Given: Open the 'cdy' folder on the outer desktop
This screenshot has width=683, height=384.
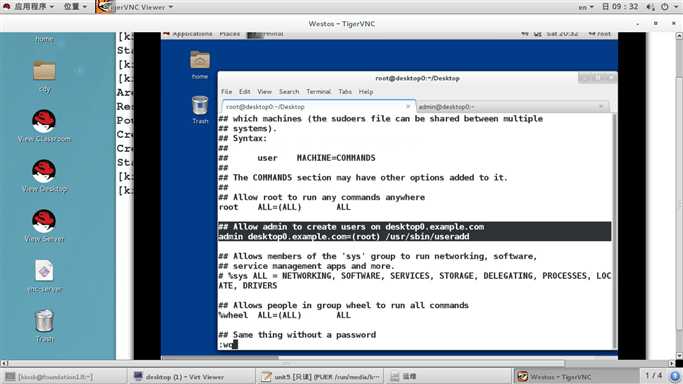Looking at the screenshot, I should pyautogui.click(x=44, y=71).
